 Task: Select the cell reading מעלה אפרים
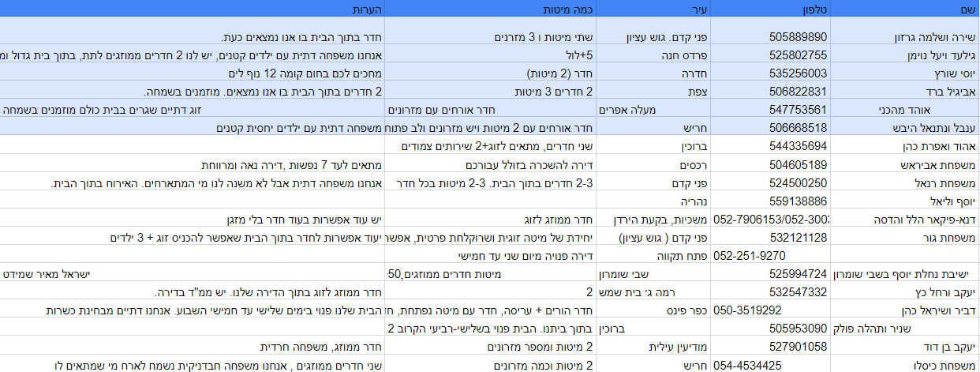tap(668, 110)
